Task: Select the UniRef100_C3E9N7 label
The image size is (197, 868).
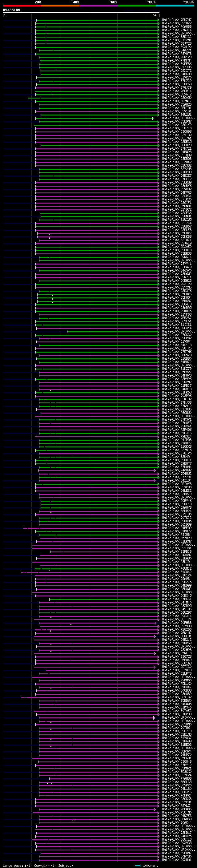Action: tap(177, 122)
